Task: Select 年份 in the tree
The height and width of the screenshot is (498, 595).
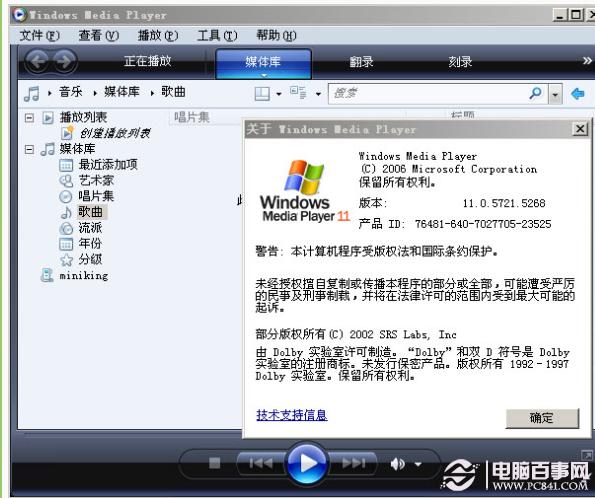Action: coord(90,244)
